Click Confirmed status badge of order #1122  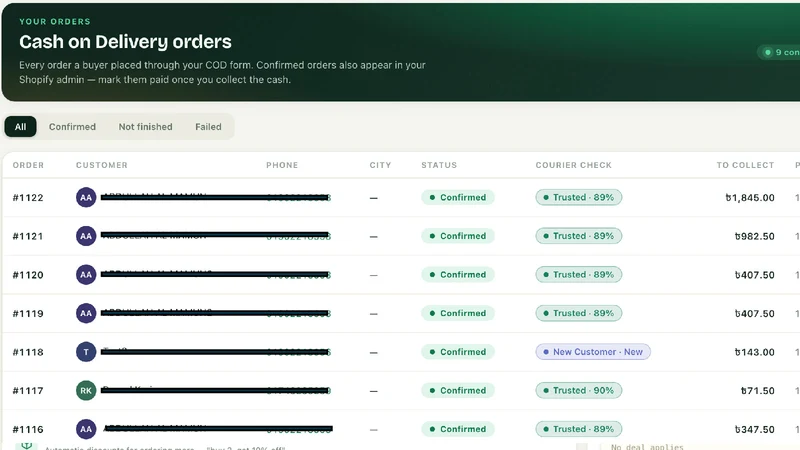[458, 197]
